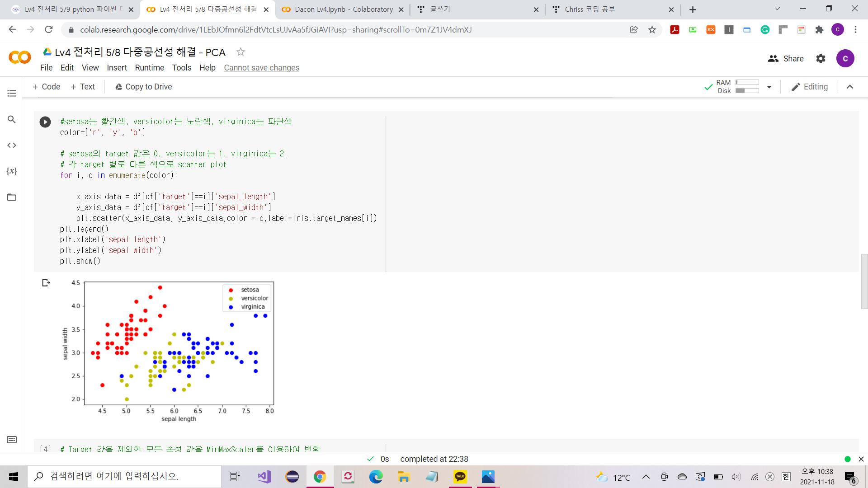Star this notebook next to title

coord(241,52)
